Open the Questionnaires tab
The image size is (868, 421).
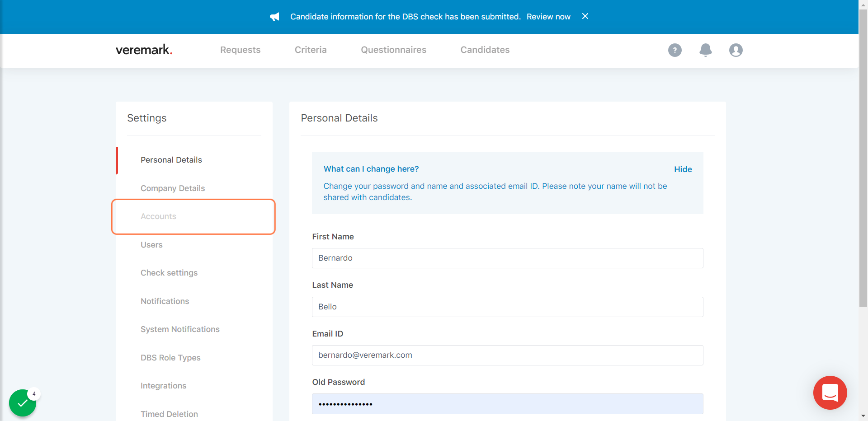(393, 50)
